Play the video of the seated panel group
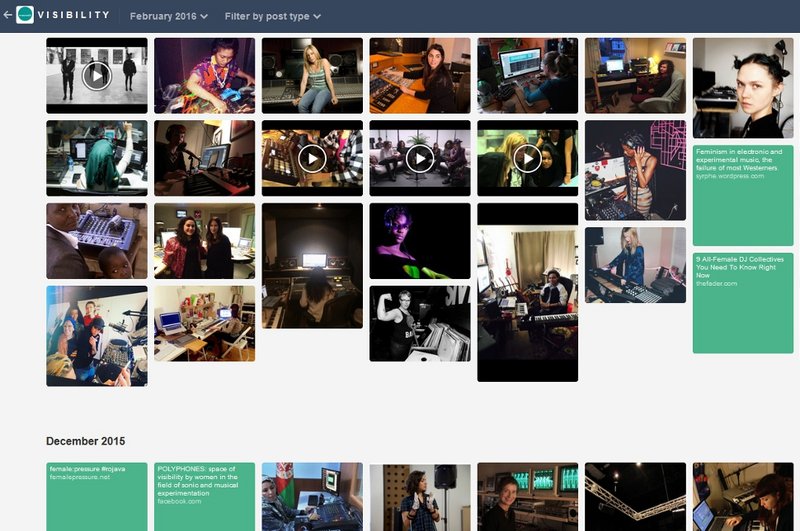800x531 pixels. pos(420,158)
